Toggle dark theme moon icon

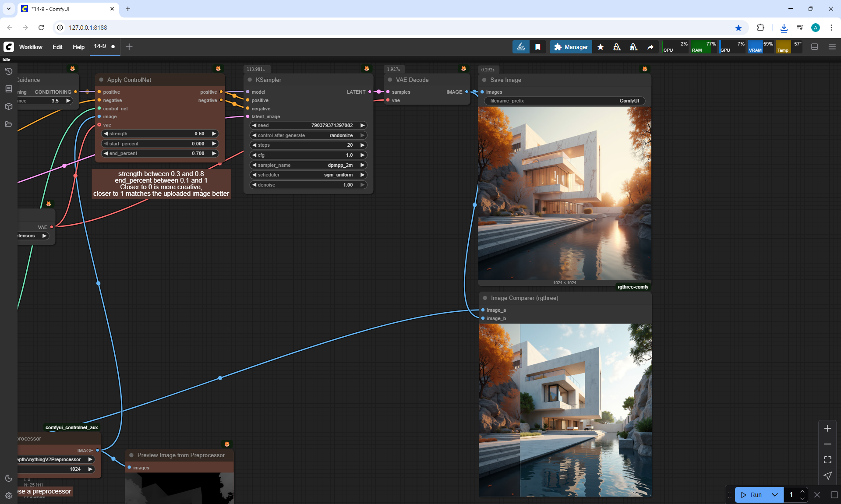[x=8, y=478]
